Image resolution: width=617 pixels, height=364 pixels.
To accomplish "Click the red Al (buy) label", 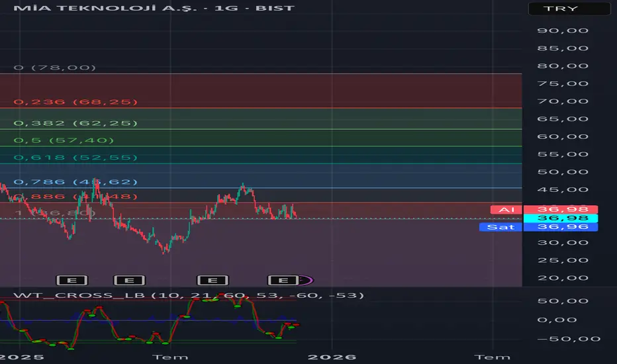I will tap(506, 210).
